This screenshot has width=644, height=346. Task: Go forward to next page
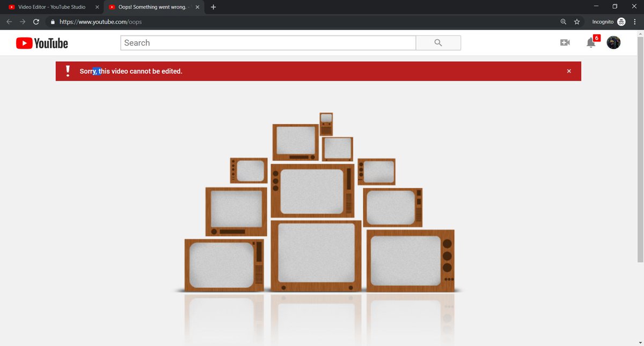click(x=23, y=21)
